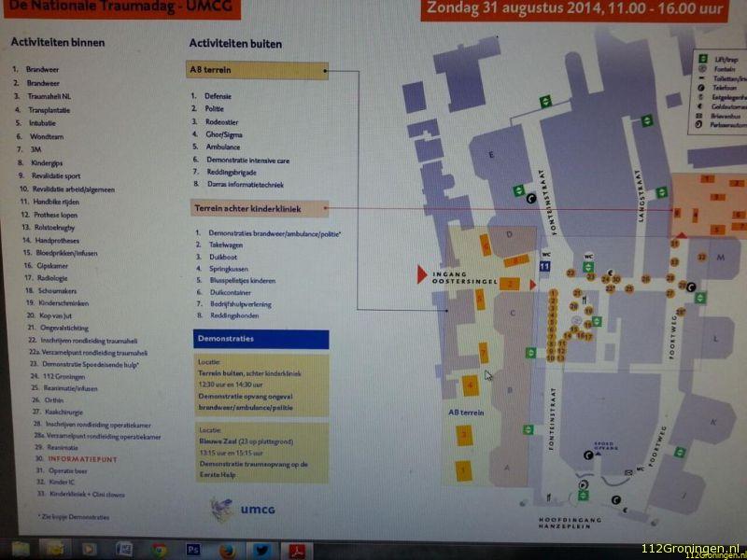Click the blue Demonstraties header bar
Viewport: 747px width, 560px height.
point(261,339)
